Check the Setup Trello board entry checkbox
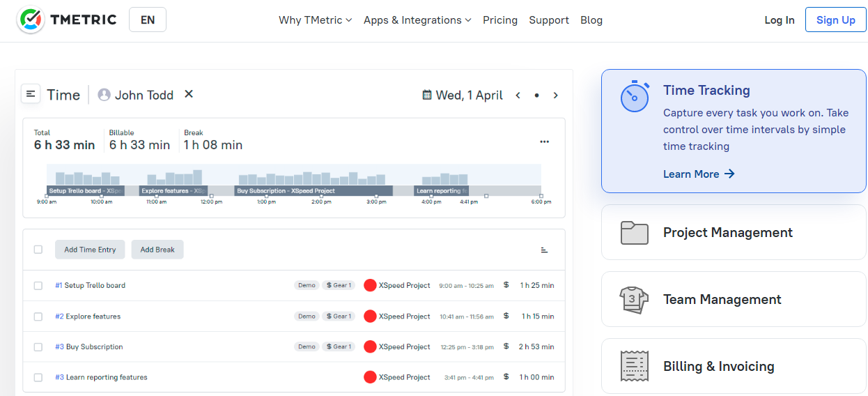 [38, 285]
